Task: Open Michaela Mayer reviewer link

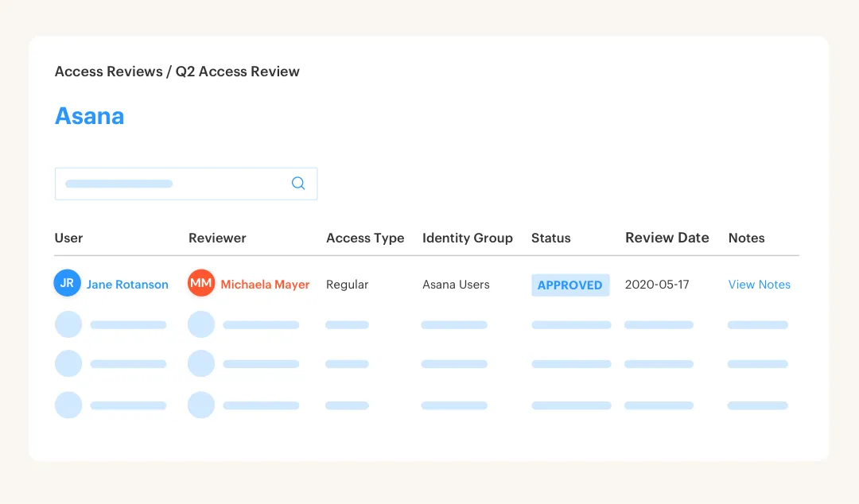Action: click(x=265, y=285)
